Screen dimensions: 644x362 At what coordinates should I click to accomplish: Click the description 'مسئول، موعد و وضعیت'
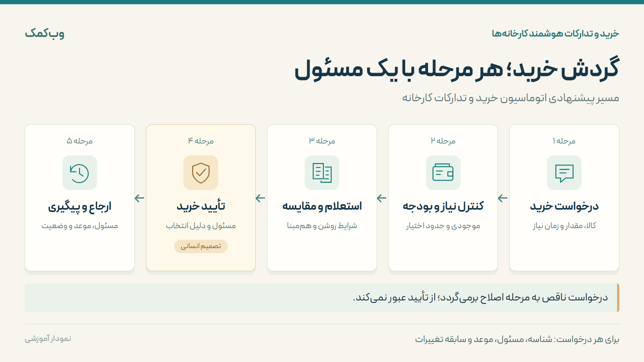point(80,226)
